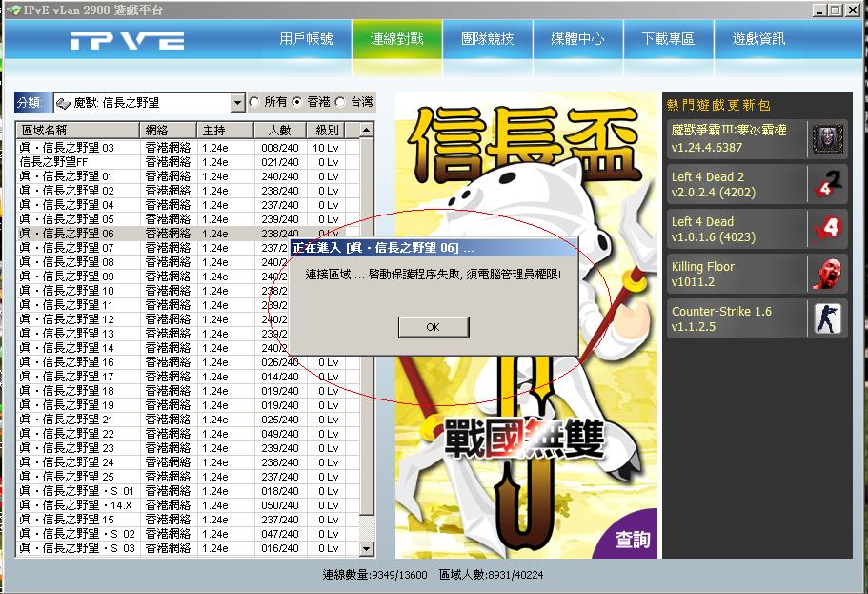Click the IPvE title bar app icon
The width and height of the screenshot is (868, 594).
[13, 10]
